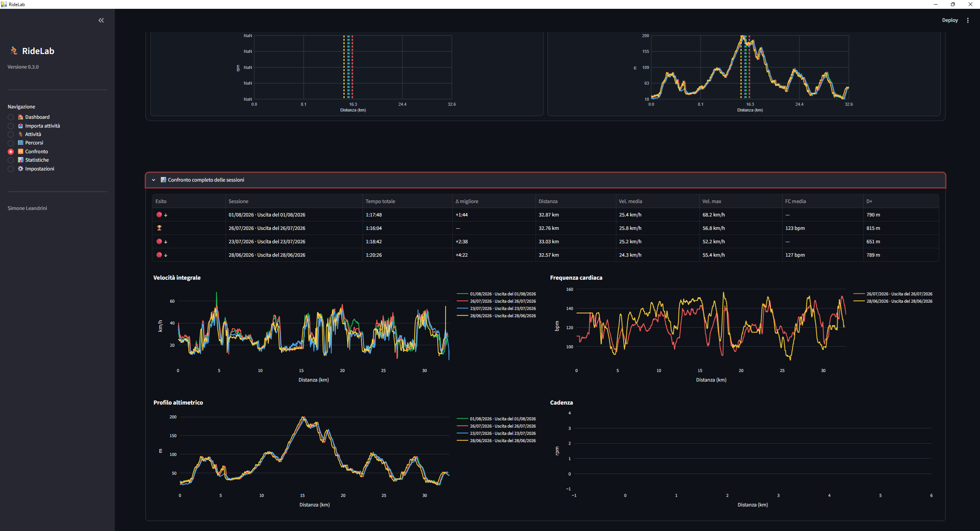Screen dimensions: 980x531
Task: Sort table by Sessione column header
Action: coord(294,201)
